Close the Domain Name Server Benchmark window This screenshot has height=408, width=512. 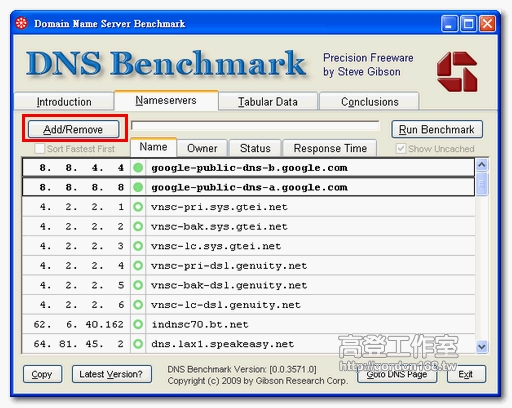click(x=487, y=24)
